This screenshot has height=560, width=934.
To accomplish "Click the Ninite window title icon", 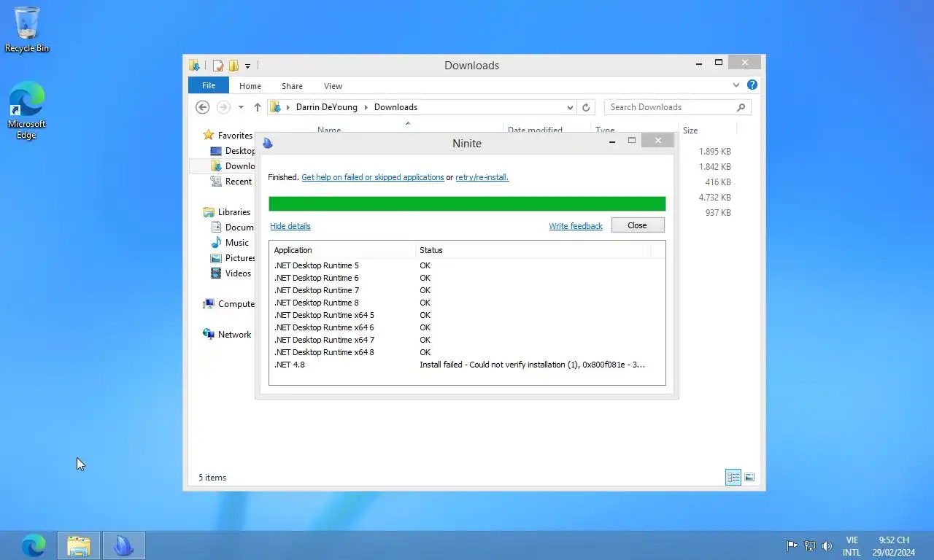I will coord(268,143).
